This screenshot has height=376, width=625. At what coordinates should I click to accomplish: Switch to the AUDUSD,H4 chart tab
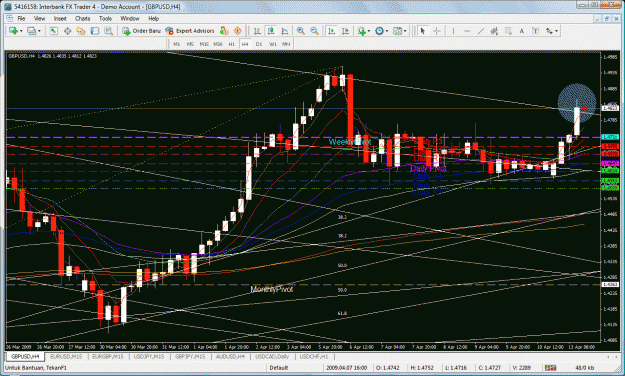(x=230, y=356)
